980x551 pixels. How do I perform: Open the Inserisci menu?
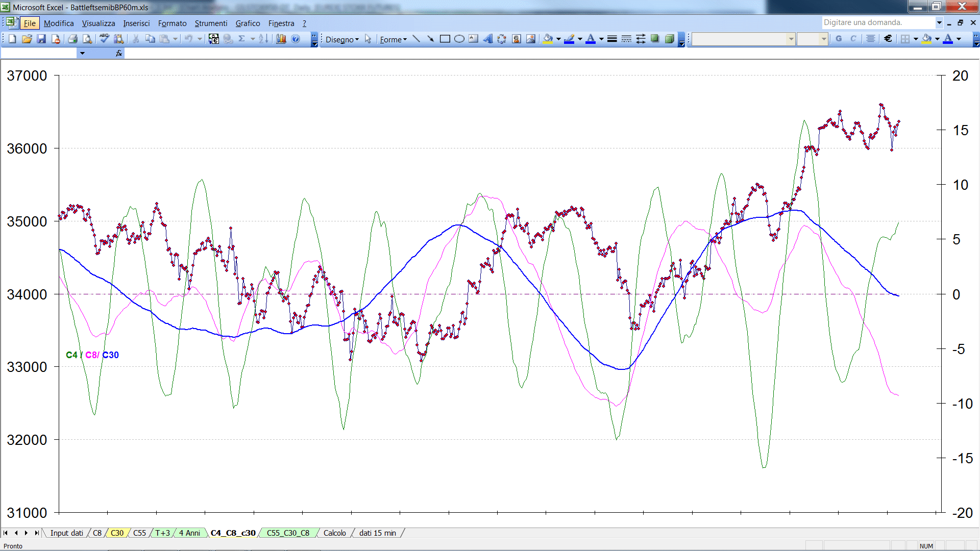[x=136, y=23]
